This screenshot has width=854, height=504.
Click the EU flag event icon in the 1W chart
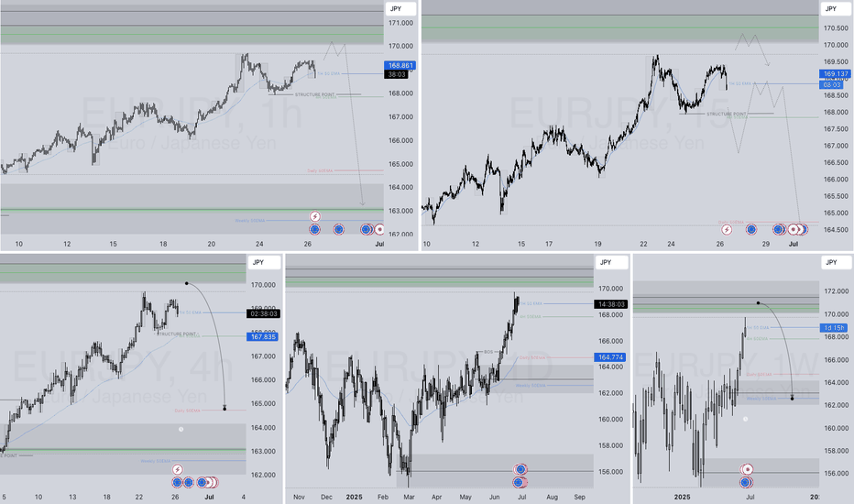pyautogui.click(x=746, y=482)
